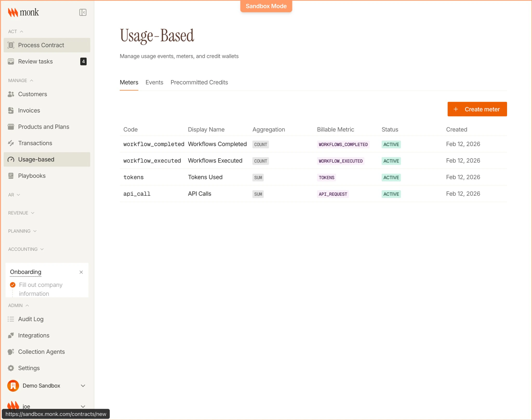
Task: Click the monk logo
Action: click(x=24, y=12)
